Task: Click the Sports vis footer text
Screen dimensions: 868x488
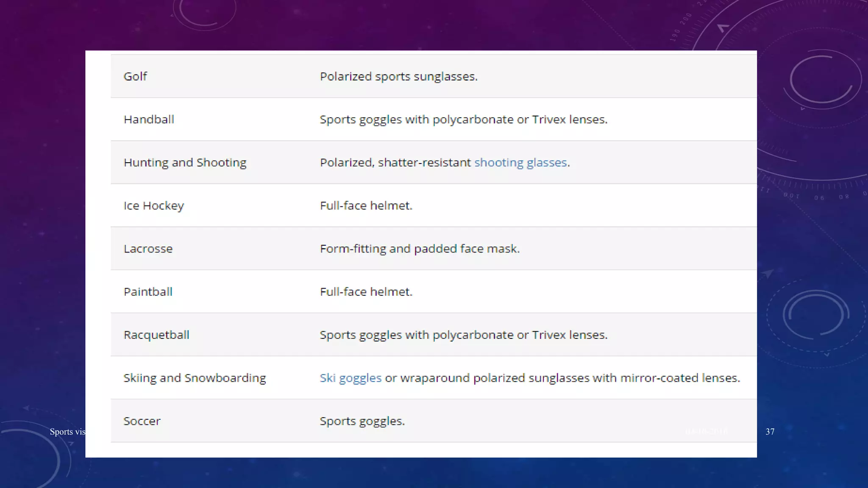Action: tap(67, 432)
